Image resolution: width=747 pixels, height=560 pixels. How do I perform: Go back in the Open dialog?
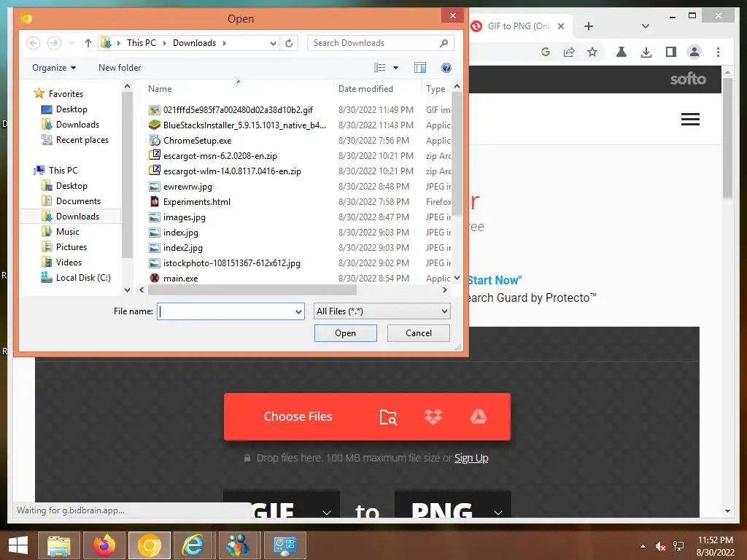click(x=33, y=43)
